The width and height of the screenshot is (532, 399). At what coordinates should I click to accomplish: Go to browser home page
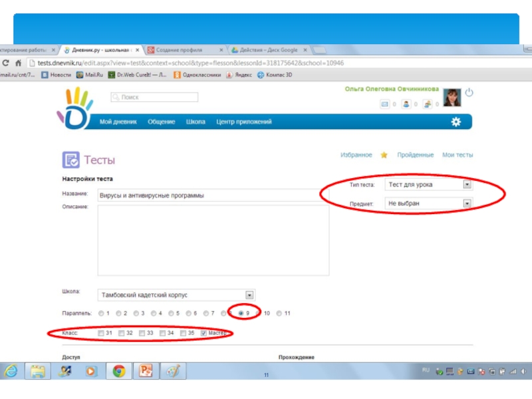click(x=18, y=63)
